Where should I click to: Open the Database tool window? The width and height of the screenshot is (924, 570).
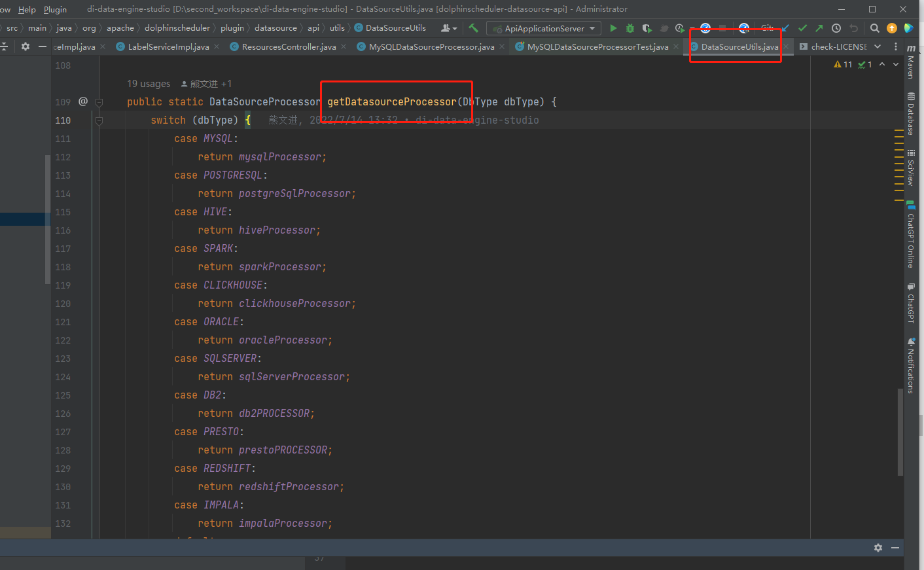click(x=911, y=114)
